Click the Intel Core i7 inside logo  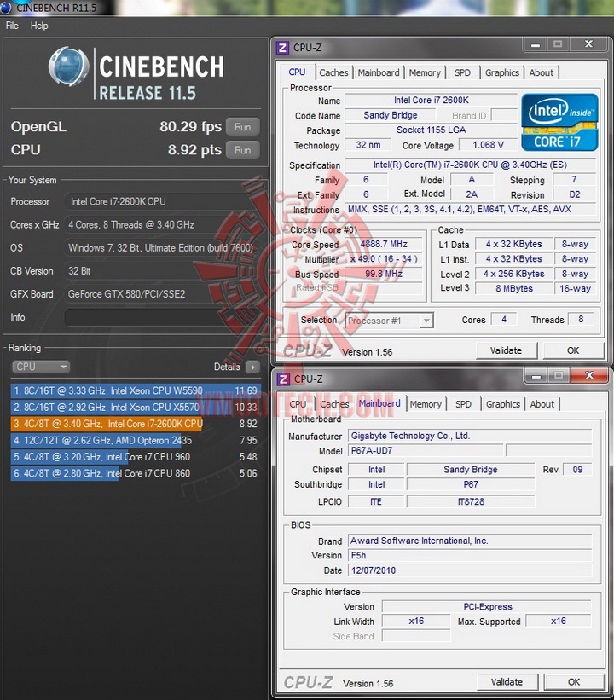click(x=559, y=122)
